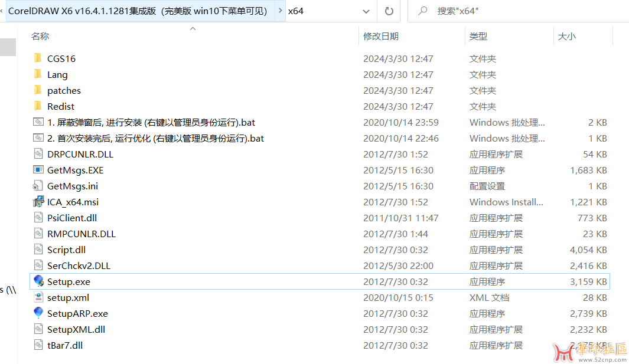The width and height of the screenshot is (629, 364).
Task: Sort files by 修改日期 column
Action: coord(380,36)
